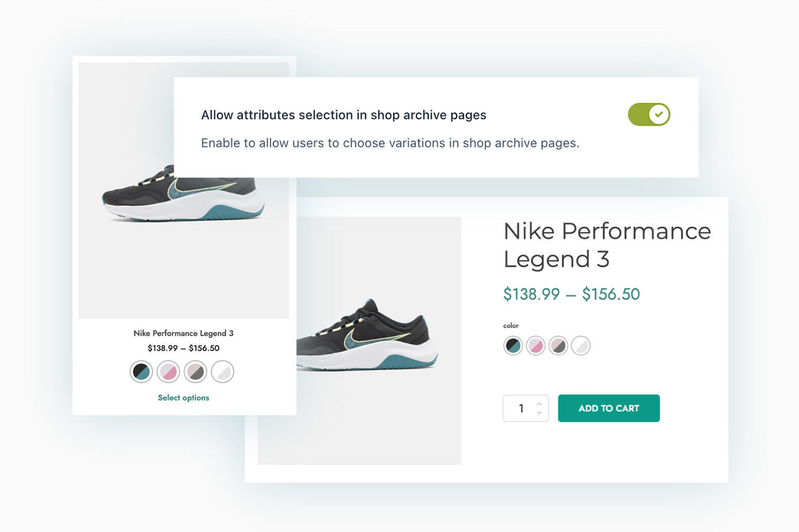Select gray color swatch on archive card
Screen dimensions: 799x532
pos(195,371)
